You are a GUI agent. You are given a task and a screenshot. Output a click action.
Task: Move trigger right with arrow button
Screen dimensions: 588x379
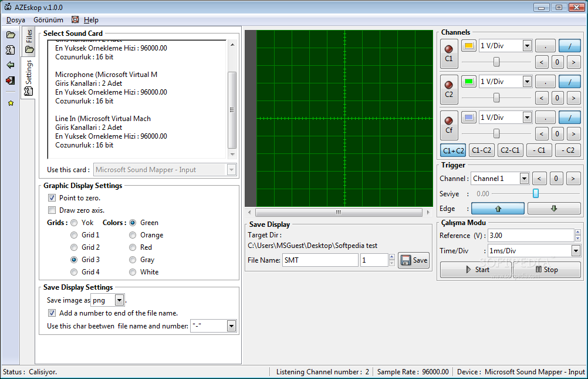tap(573, 179)
